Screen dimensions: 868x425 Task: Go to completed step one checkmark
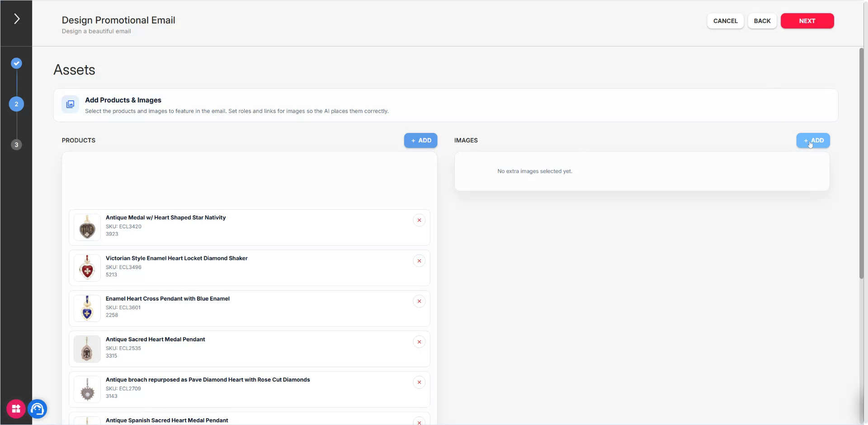16,63
